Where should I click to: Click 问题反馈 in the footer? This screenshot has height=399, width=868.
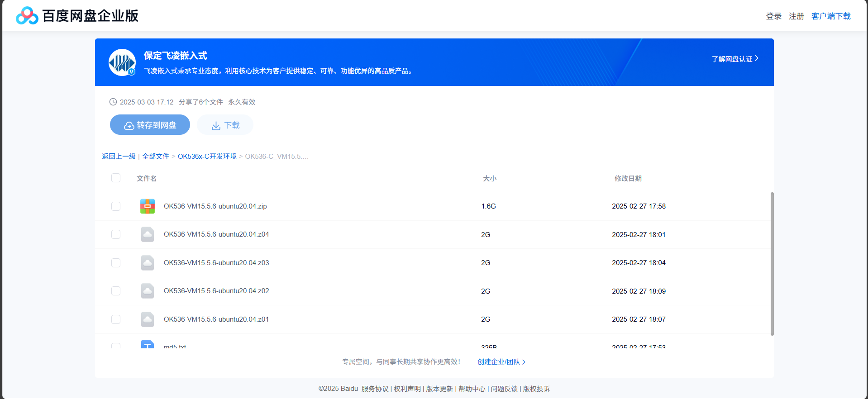pyautogui.click(x=504, y=389)
